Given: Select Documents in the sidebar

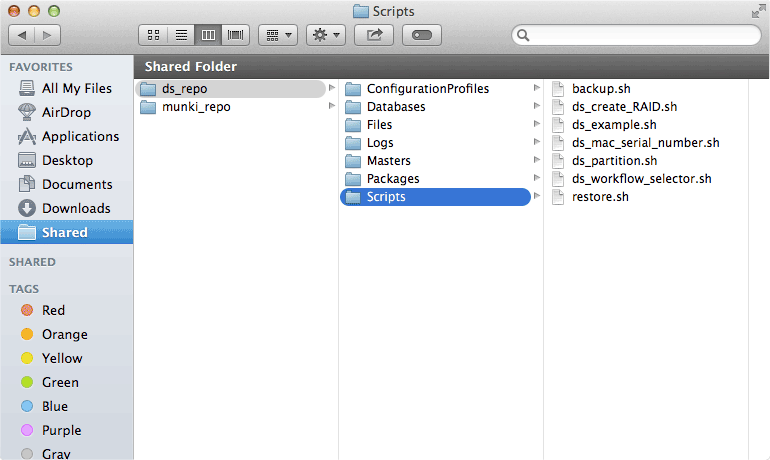Looking at the screenshot, I should 76,184.
